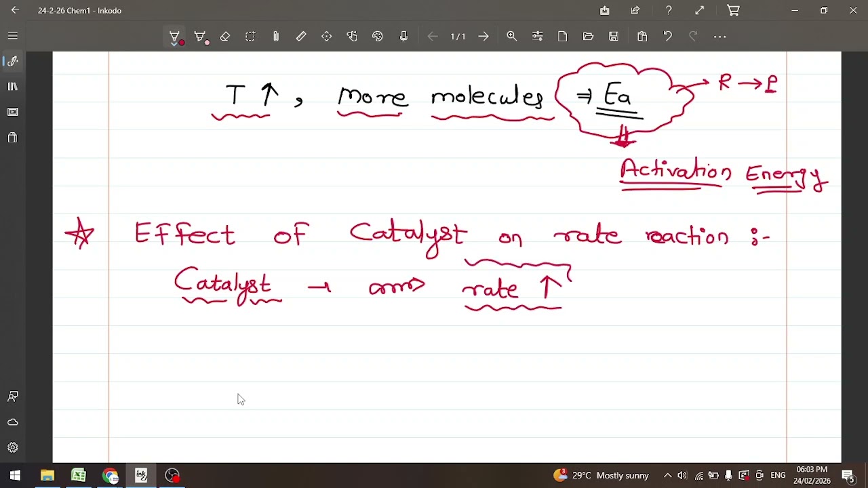
Task: Click the window title '24-2-26 Chem1 - Inkodo'
Action: (79, 10)
